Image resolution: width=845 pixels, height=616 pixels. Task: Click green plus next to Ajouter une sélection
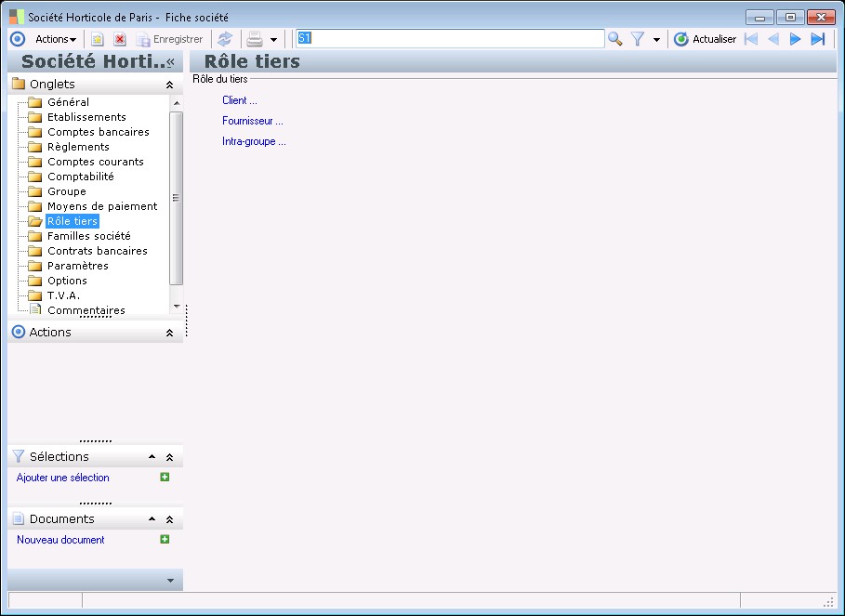pos(165,477)
